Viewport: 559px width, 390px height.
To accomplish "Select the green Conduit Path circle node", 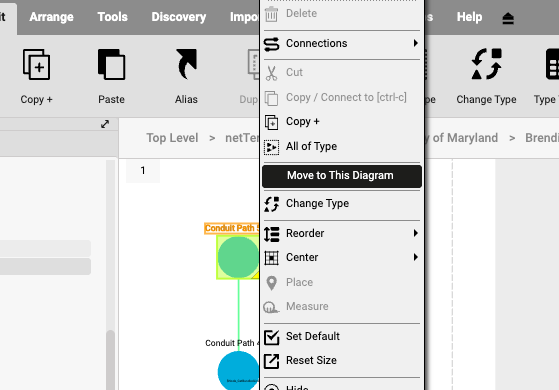I will click(x=238, y=257).
